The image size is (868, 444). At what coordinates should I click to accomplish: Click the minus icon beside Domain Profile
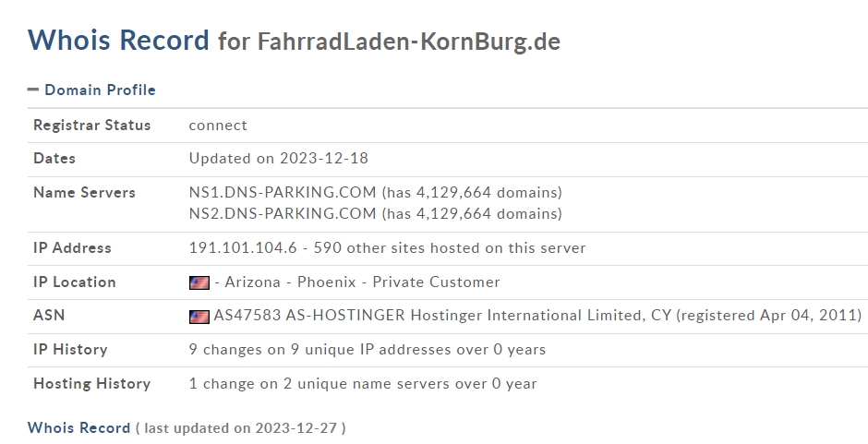pos(33,90)
